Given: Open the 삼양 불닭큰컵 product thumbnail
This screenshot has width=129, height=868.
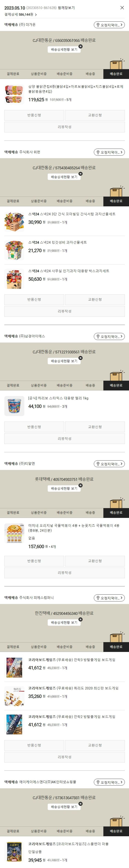Looking at the screenshot, I should coord(14,94).
